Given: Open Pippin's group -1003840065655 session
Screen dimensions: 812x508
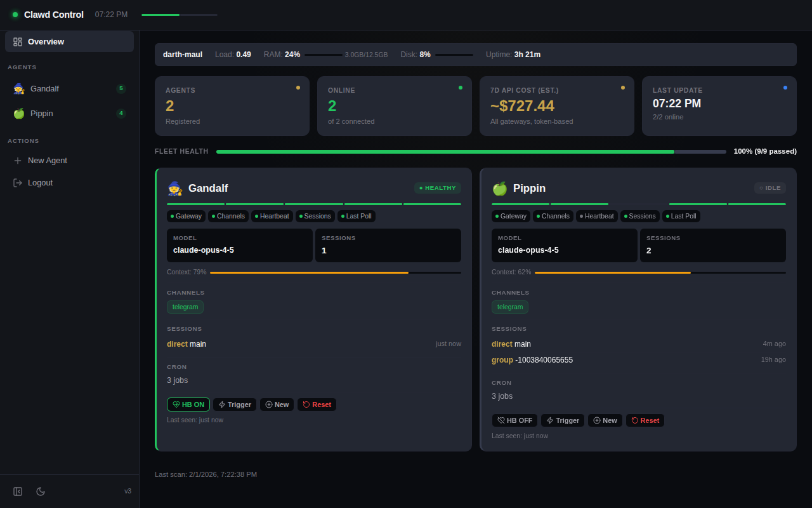Looking at the screenshot, I should tap(532, 360).
